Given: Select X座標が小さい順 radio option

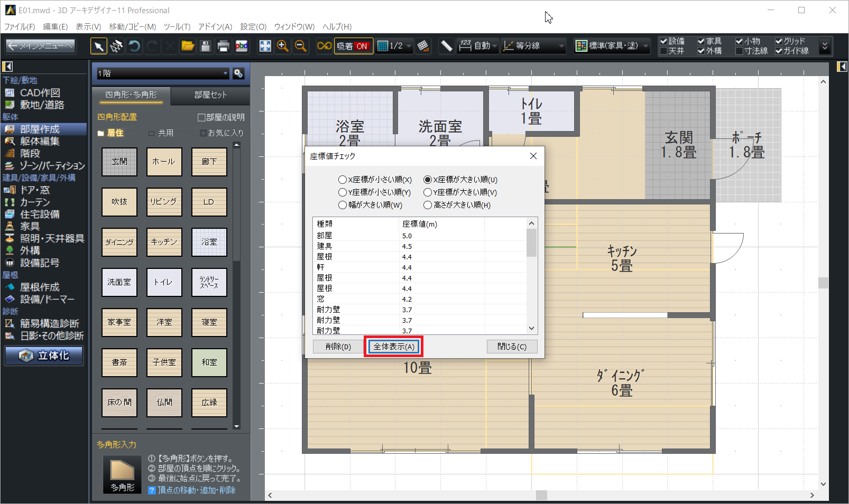Looking at the screenshot, I should coord(343,180).
